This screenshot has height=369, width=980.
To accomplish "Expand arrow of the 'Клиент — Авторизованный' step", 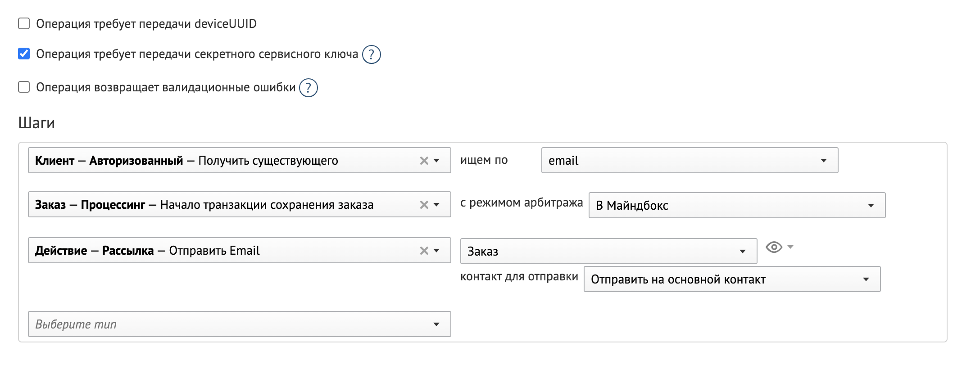I will pyautogui.click(x=436, y=161).
